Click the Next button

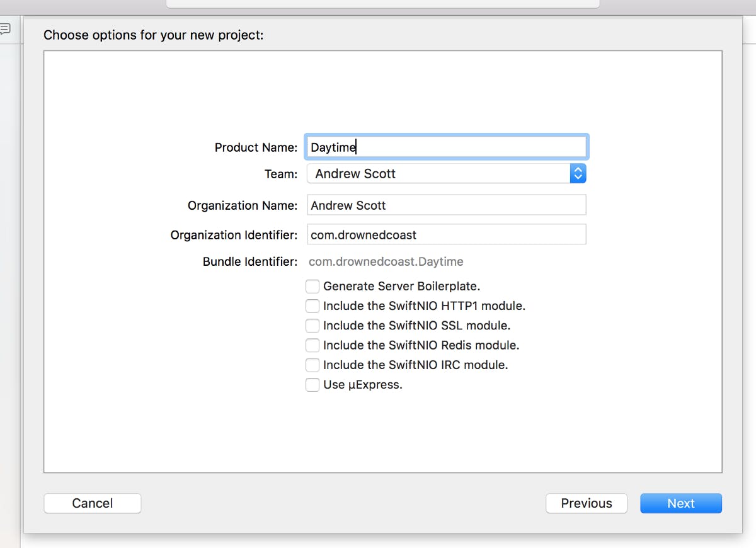[x=681, y=503]
